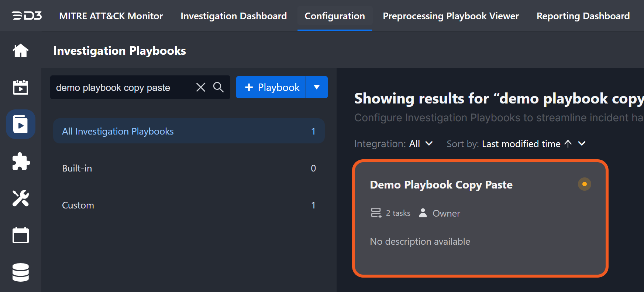Click the blank calendar sidebar icon

pos(21,235)
